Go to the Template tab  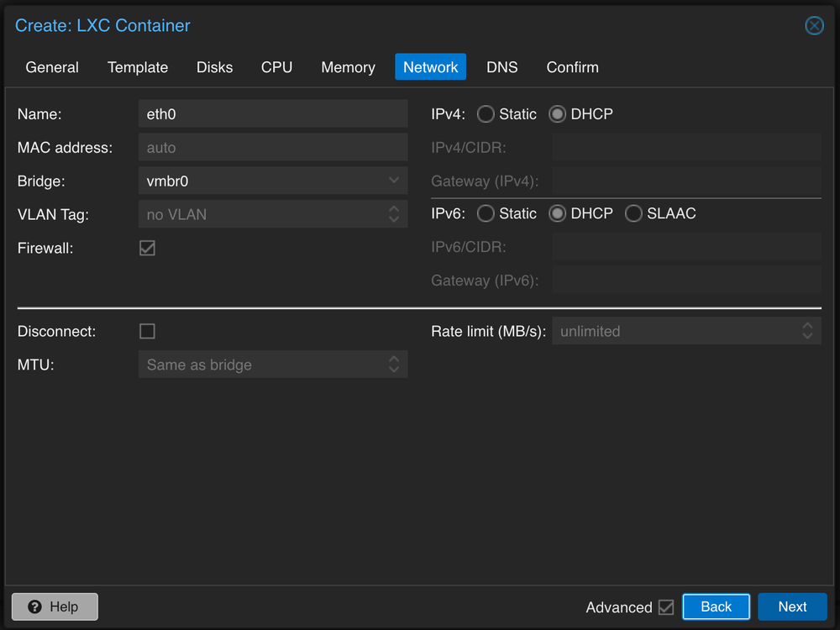(x=138, y=67)
